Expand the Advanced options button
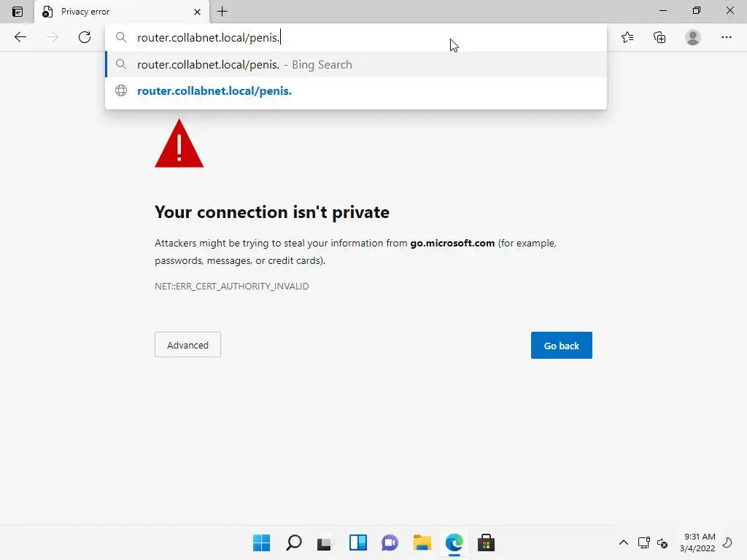Image resolution: width=747 pixels, height=560 pixels. point(187,345)
